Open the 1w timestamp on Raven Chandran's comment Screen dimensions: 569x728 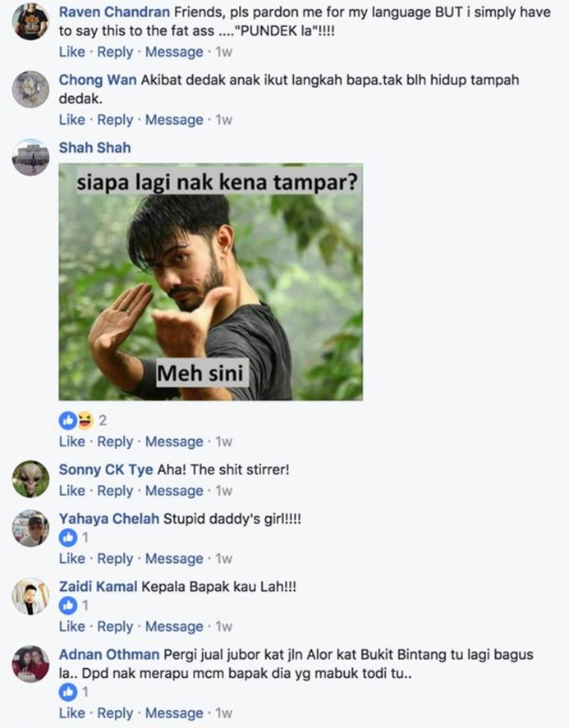point(223,52)
